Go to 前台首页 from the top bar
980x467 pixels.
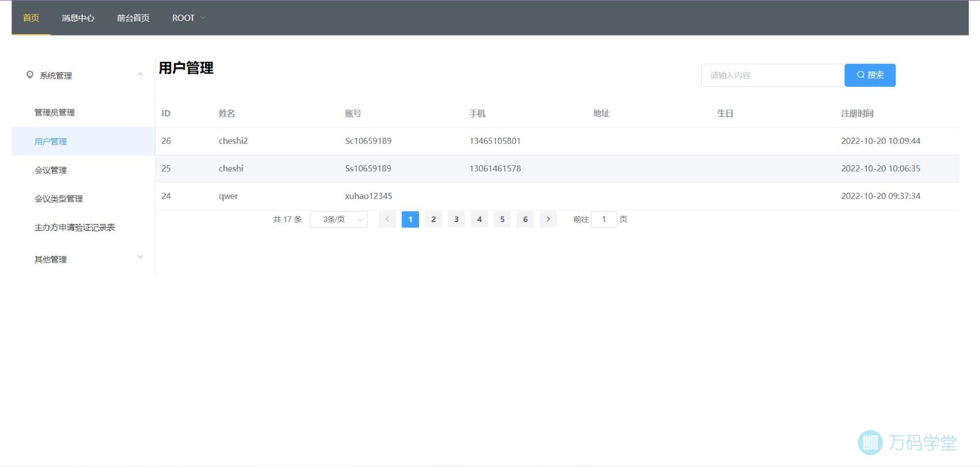[133, 18]
